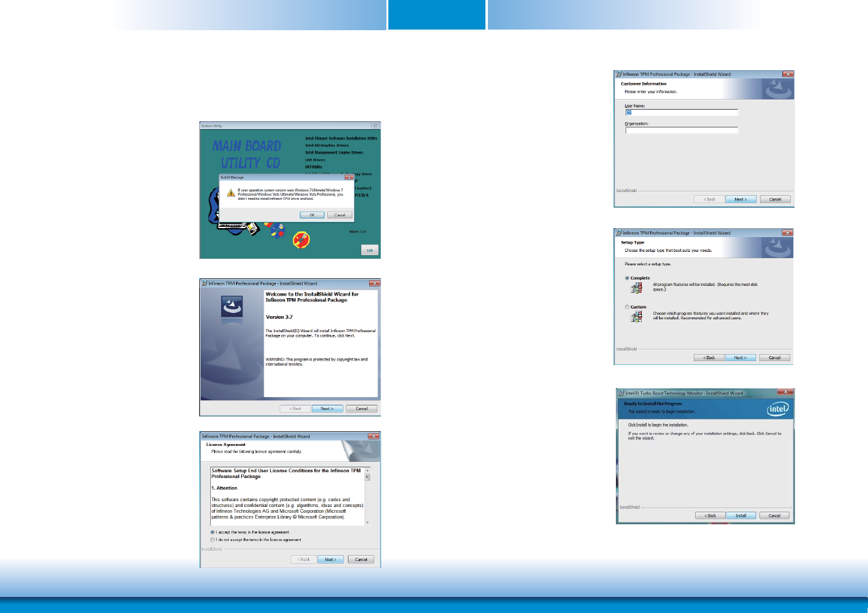Open LAN Drivers entry
Viewport: 868px width, 613px height.
pyautogui.click(x=315, y=160)
